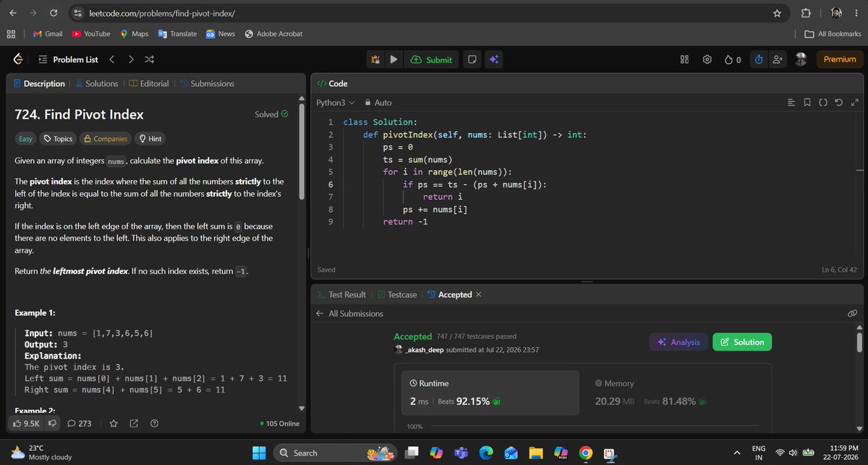Switch to the Testcase tab

396,295
